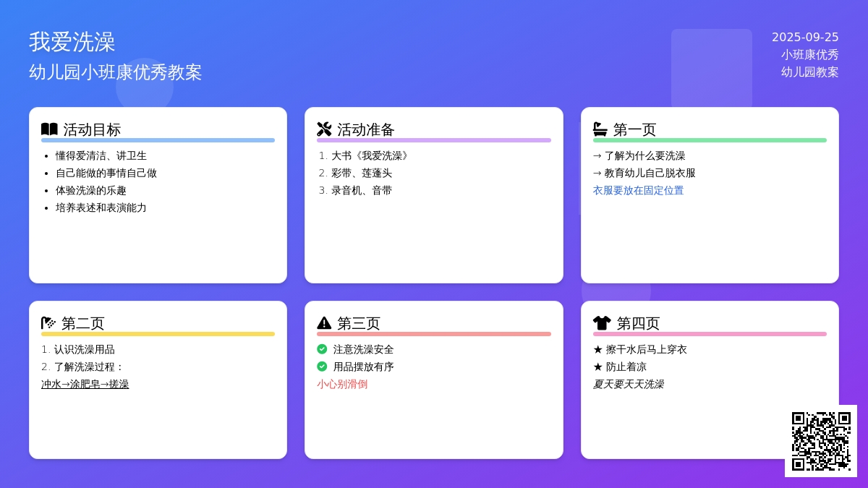Screen dimensions: 868x488
Task: Click the blue text 衣服要放在固定位置
Action: coord(638,190)
